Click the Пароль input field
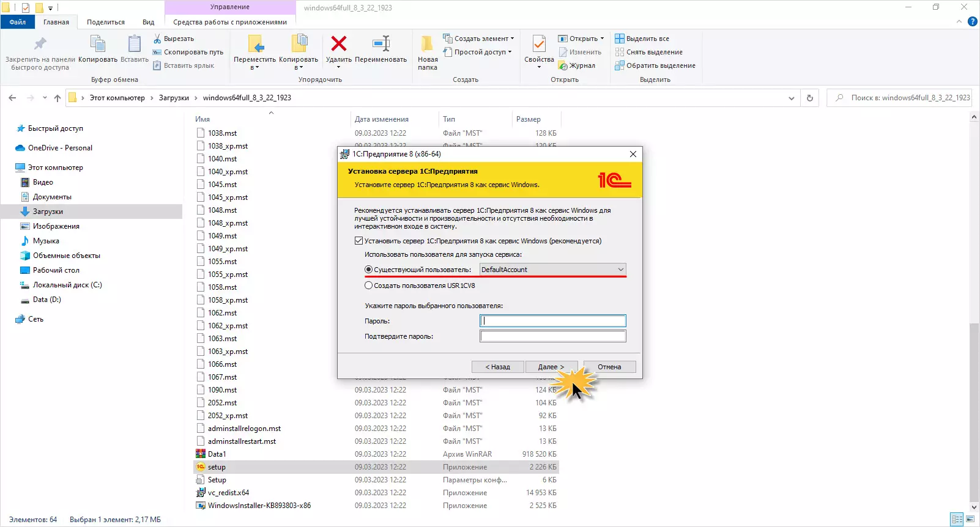The height and width of the screenshot is (527, 980). point(553,321)
